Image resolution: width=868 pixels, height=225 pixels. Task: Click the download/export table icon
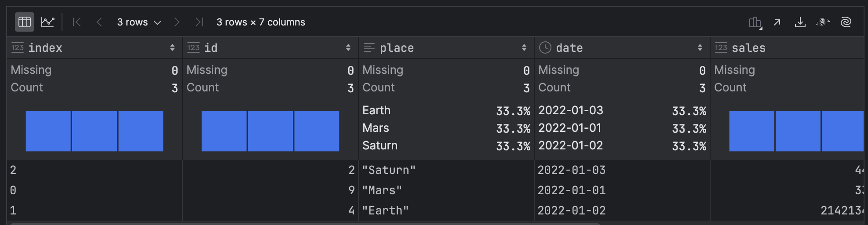click(800, 22)
